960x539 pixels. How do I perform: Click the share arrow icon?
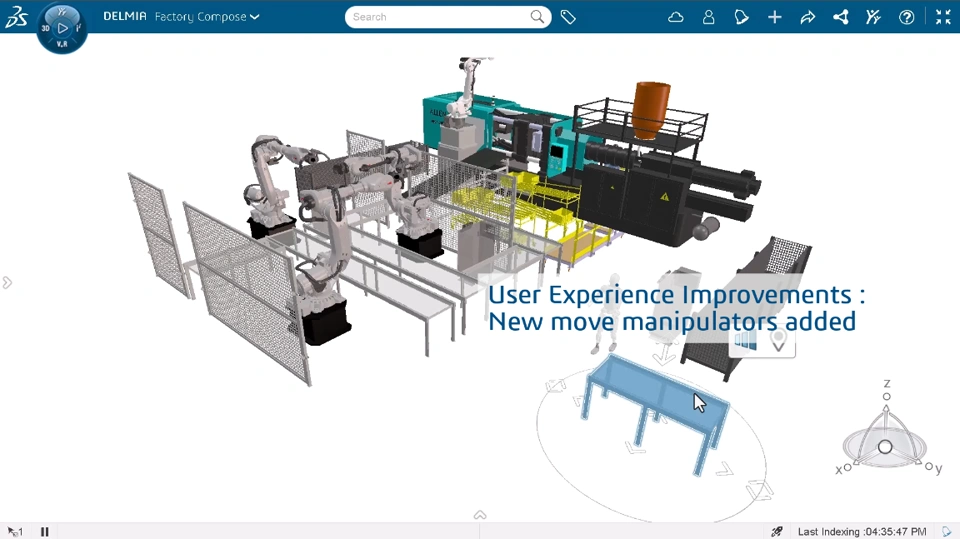[x=807, y=17]
